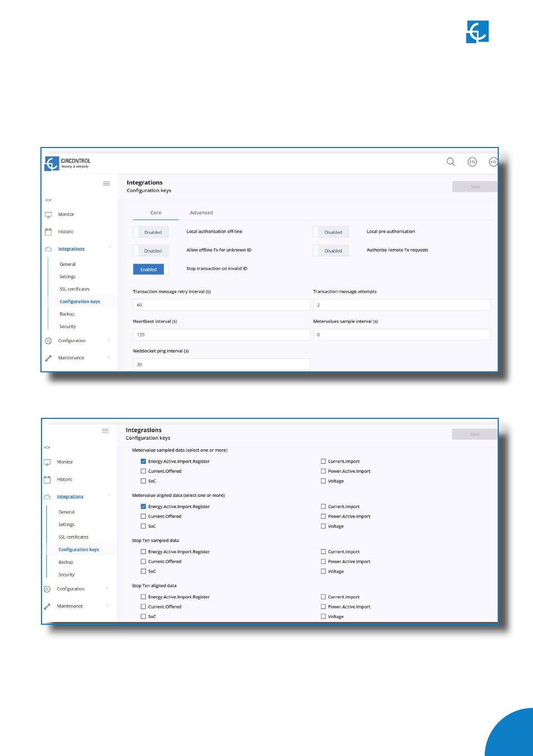This screenshot has height=756, width=533.
Task: Click the Save button in the lower screenshot
Action: pos(475,434)
